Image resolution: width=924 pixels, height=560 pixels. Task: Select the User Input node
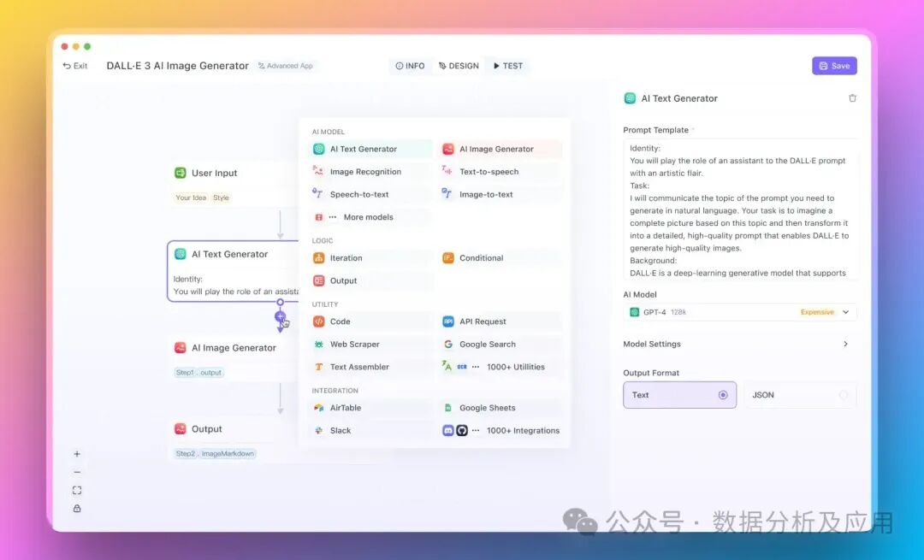tap(234, 184)
